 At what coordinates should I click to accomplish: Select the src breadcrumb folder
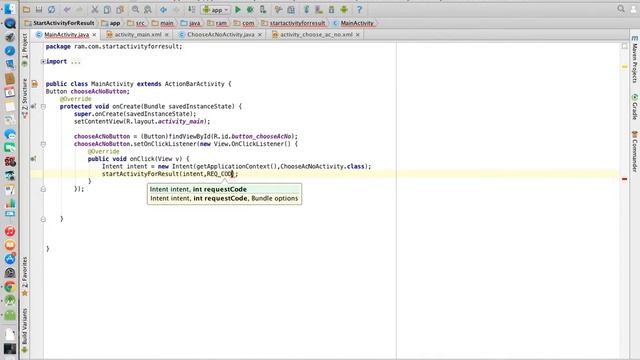pos(136,23)
